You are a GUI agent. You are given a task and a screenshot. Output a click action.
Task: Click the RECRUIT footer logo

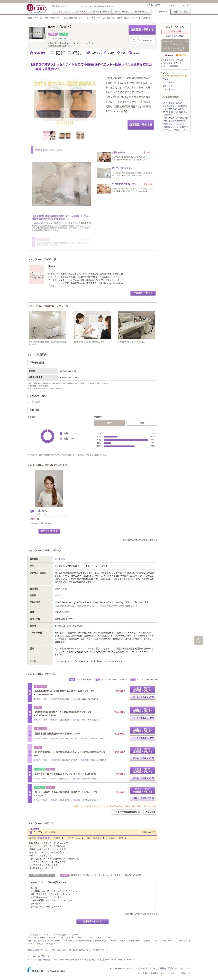[36, 970]
